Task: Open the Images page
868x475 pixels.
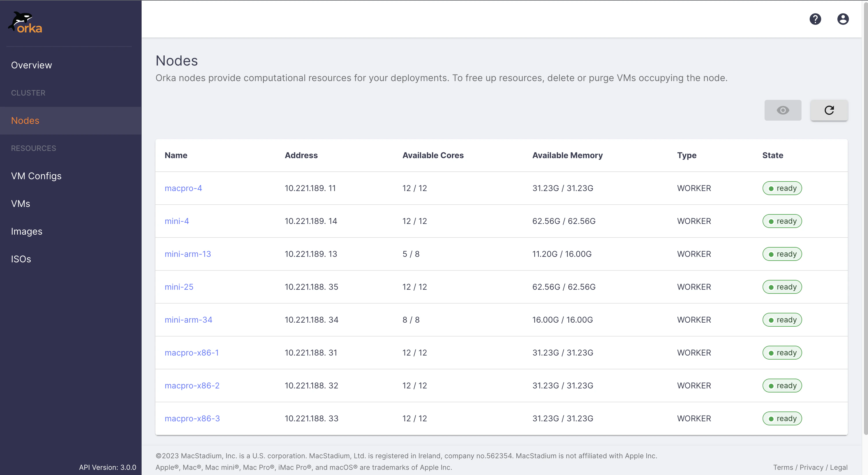Action: (27, 231)
